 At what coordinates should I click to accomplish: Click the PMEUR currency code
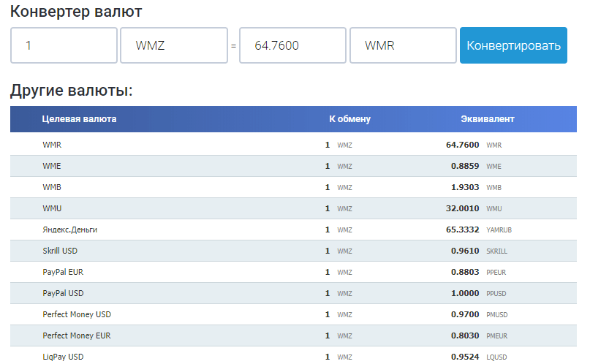click(496, 336)
